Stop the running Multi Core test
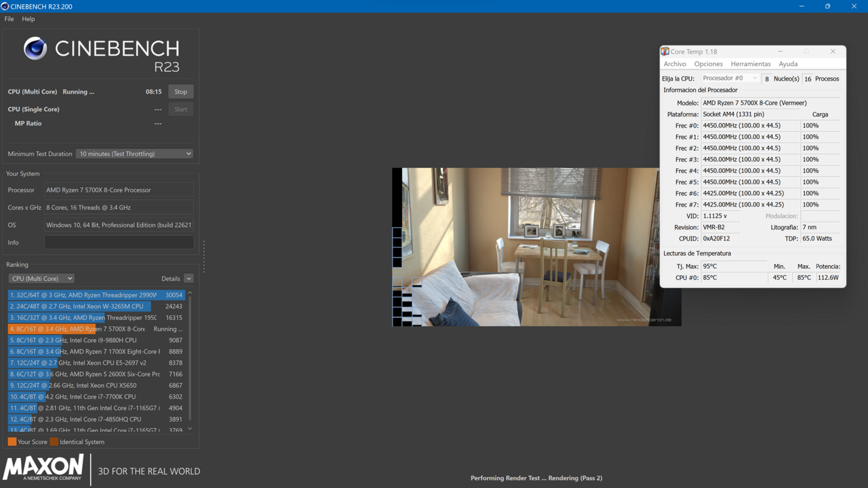 pyautogui.click(x=180, y=91)
